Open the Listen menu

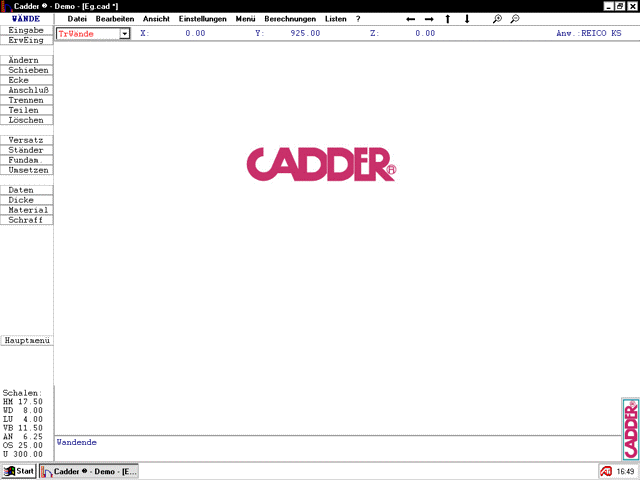[x=336, y=19]
